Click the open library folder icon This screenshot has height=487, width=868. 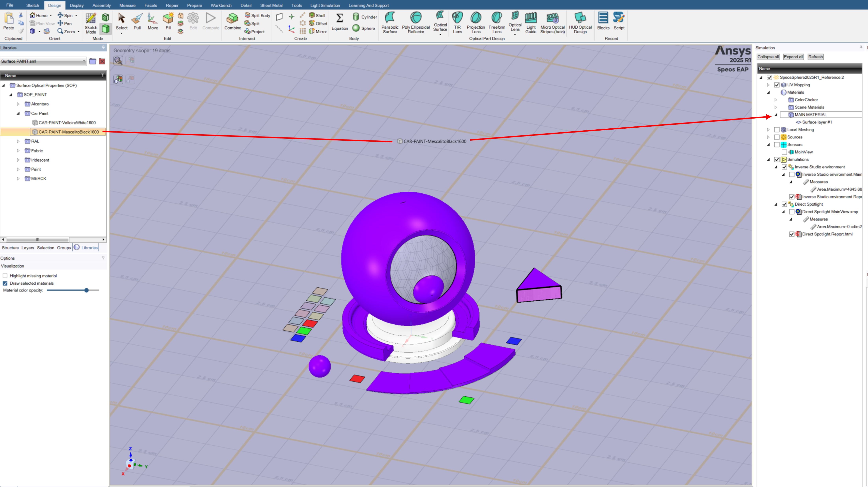(x=93, y=61)
